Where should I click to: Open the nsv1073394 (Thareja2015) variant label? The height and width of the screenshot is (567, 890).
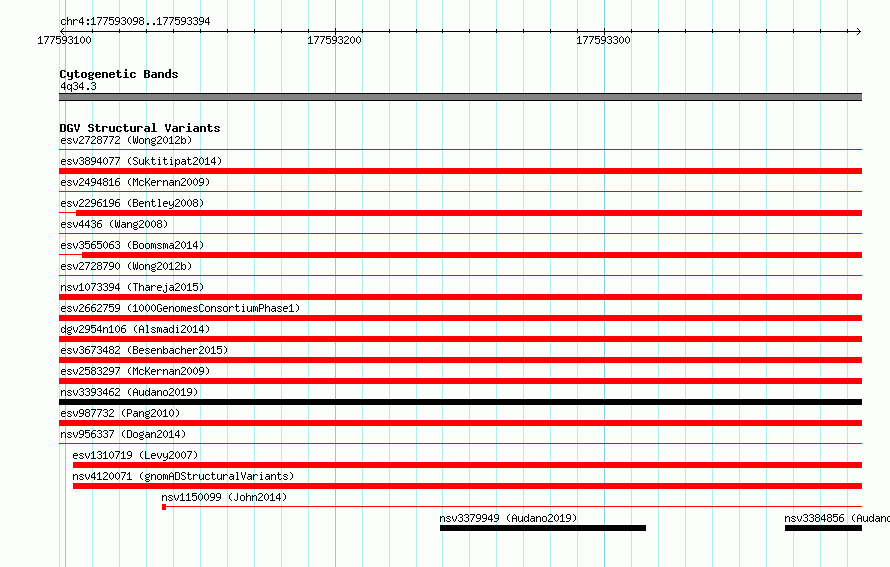pyautogui.click(x=132, y=287)
